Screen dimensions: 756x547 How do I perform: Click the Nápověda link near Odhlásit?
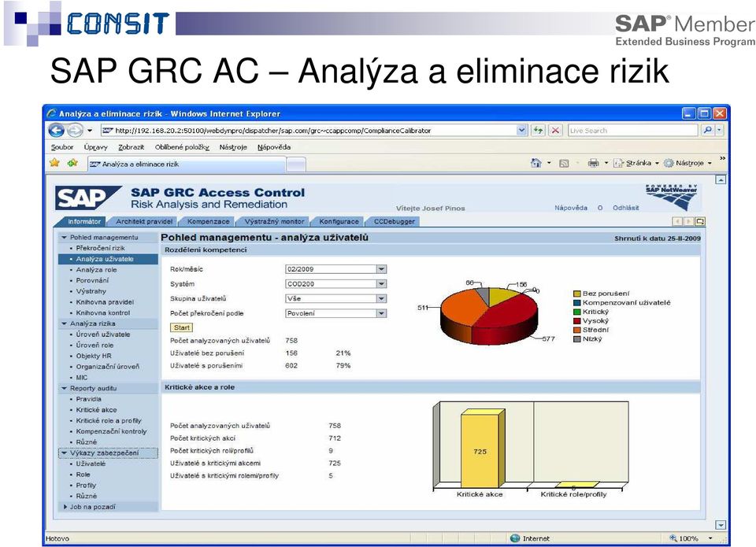tap(571, 208)
